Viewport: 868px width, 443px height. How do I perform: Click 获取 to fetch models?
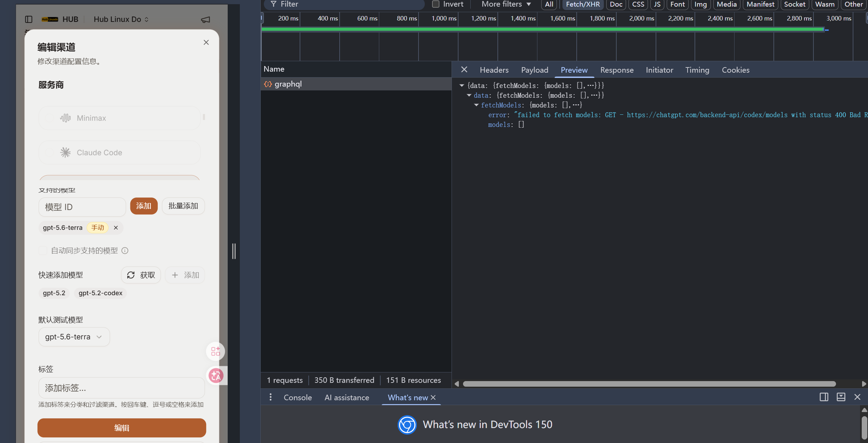(x=141, y=275)
